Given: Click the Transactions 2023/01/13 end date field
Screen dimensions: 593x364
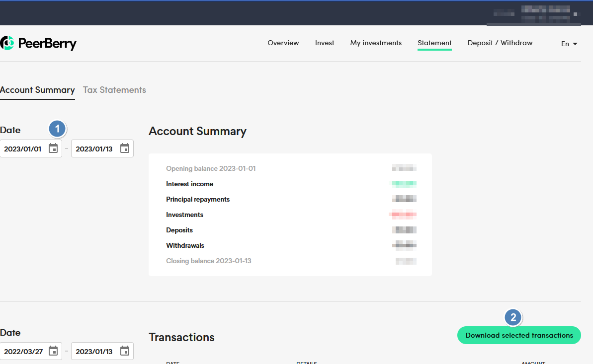Looking at the screenshot, I should point(94,352).
